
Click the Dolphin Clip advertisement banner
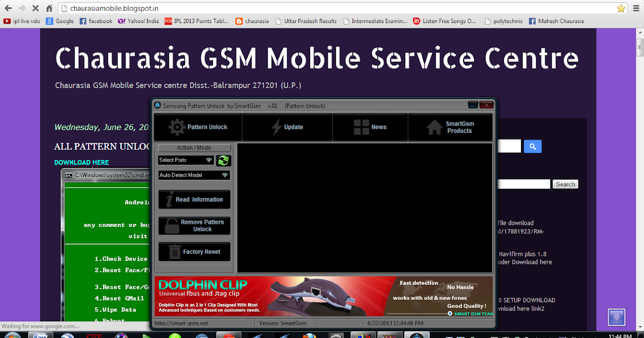(x=324, y=296)
